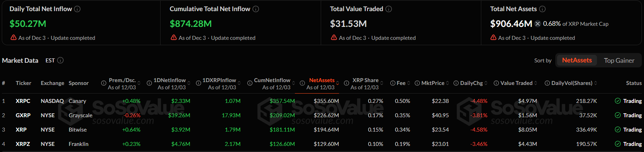Click the EST timezone info icon
Image resolution: width=644 pixels, height=152 pixels.
click(x=60, y=60)
